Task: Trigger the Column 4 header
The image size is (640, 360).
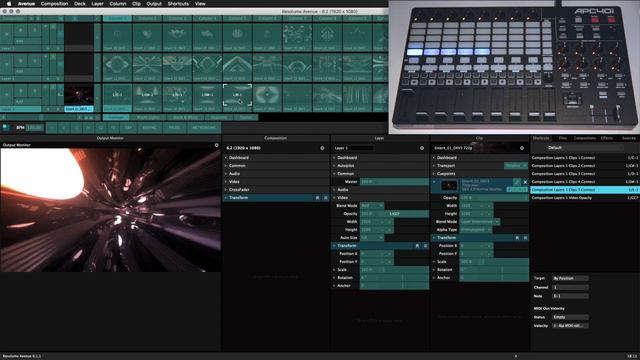Action: (x=207, y=18)
